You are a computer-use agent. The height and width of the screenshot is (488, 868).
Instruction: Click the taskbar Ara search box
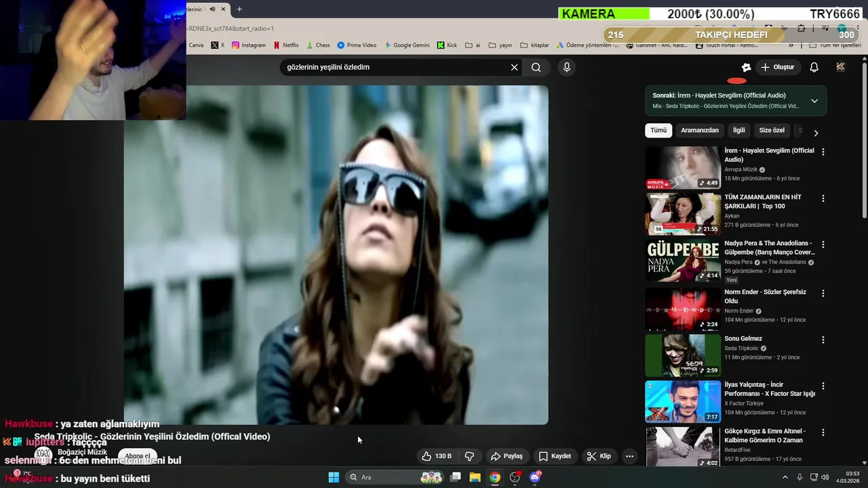395,477
